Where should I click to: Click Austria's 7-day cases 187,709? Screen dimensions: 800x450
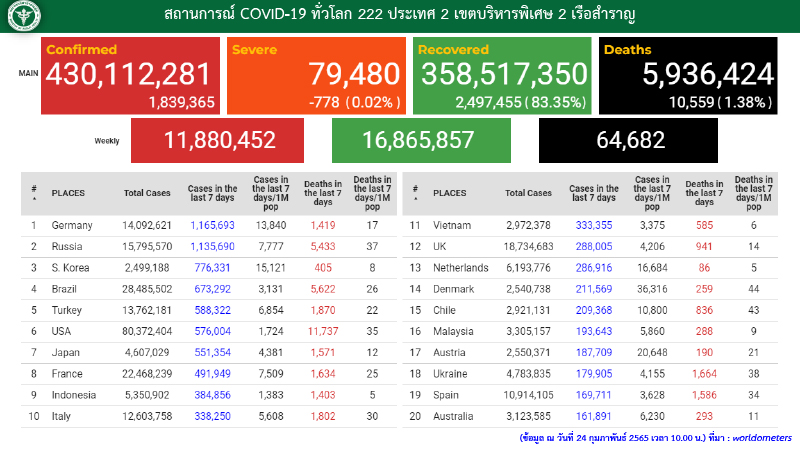pyautogui.click(x=594, y=353)
